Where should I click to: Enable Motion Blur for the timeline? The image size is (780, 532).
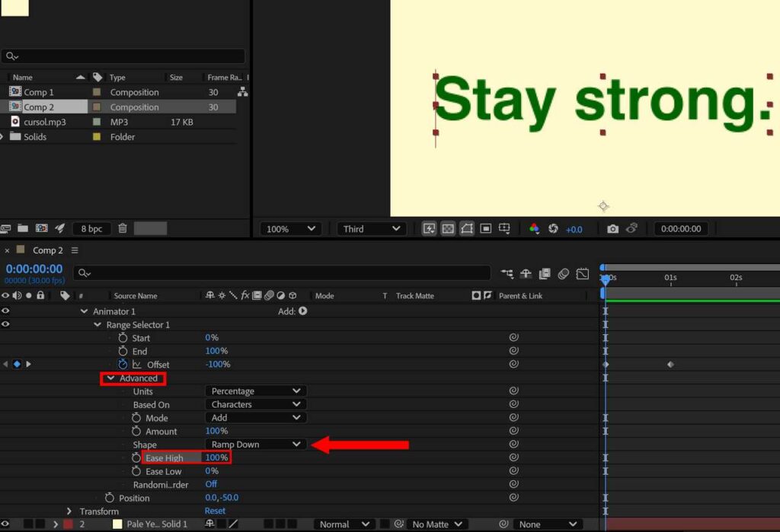click(563, 273)
